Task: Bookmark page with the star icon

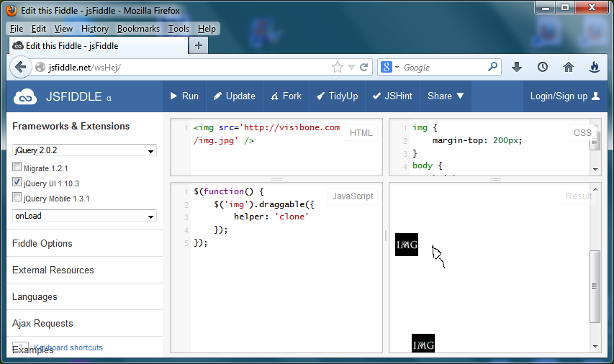Action: click(x=337, y=68)
